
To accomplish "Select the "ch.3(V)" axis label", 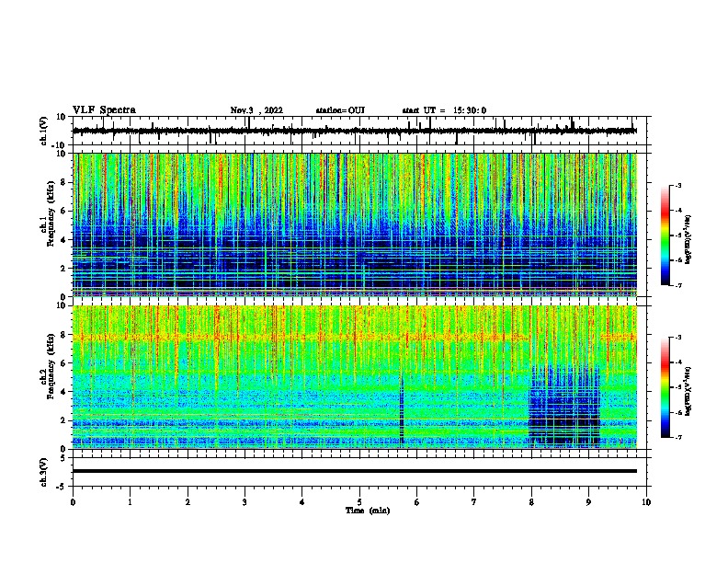I will (x=44, y=472).
